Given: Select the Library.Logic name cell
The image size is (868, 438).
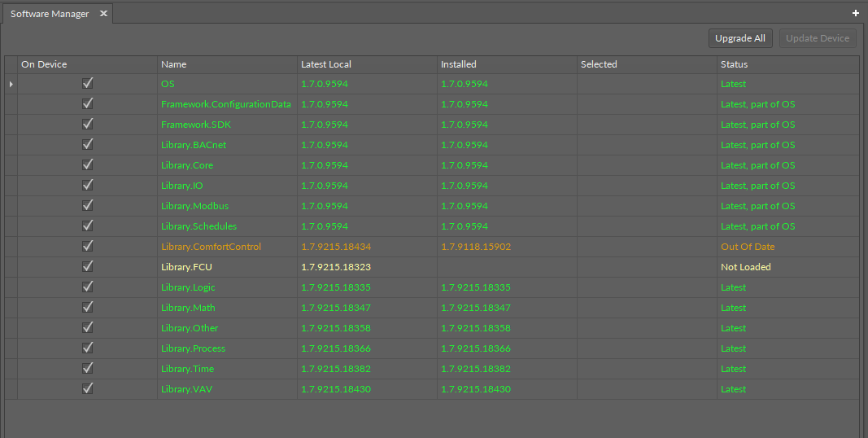Looking at the screenshot, I should pos(227,287).
